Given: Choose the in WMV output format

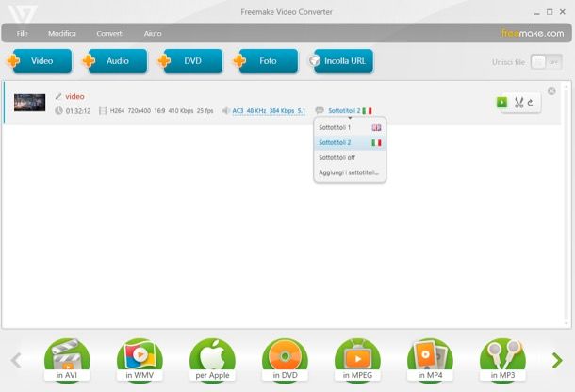Looking at the screenshot, I should [140, 358].
